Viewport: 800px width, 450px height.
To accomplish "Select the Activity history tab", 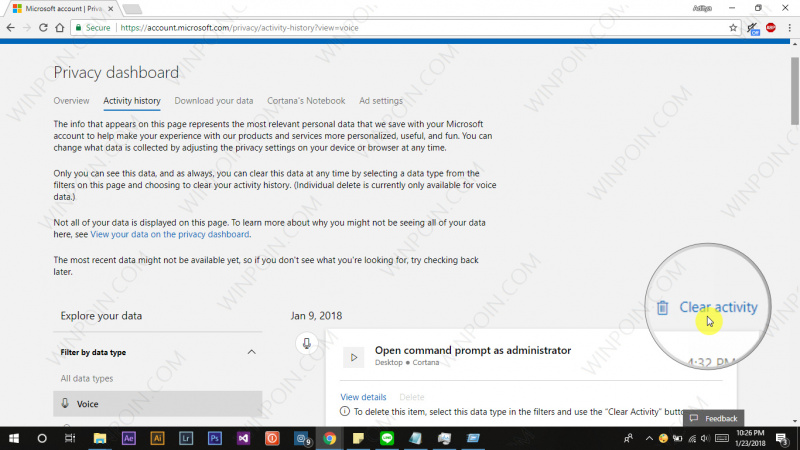I will [132, 101].
